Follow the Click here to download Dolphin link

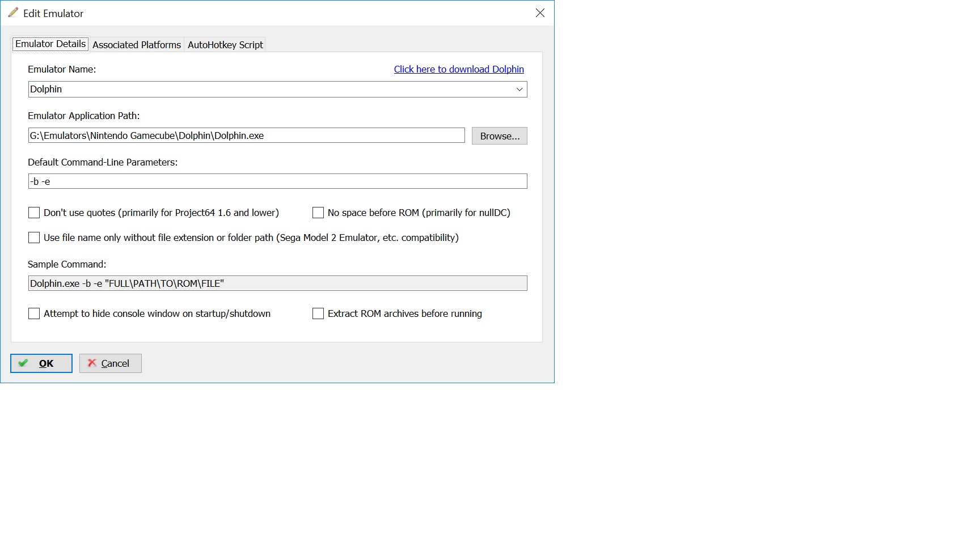[x=459, y=69]
